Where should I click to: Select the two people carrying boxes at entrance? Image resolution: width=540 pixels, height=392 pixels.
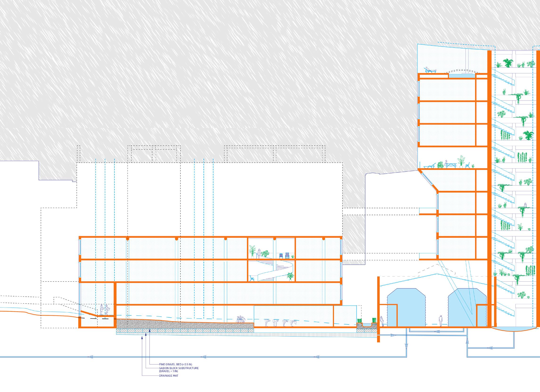pyautogui.click(x=105, y=310)
